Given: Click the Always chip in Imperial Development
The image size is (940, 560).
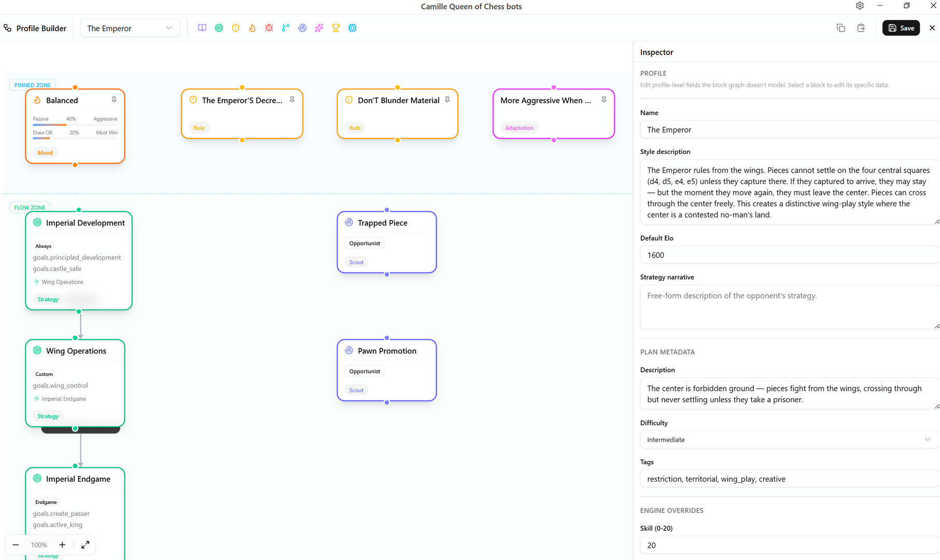Looking at the screenshot, I should (44, 246).
